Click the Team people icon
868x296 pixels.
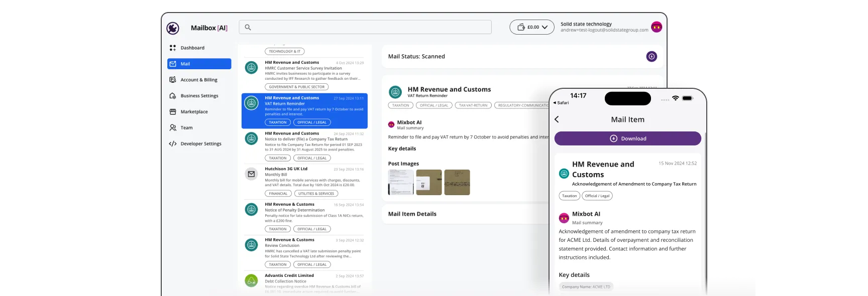173,128
